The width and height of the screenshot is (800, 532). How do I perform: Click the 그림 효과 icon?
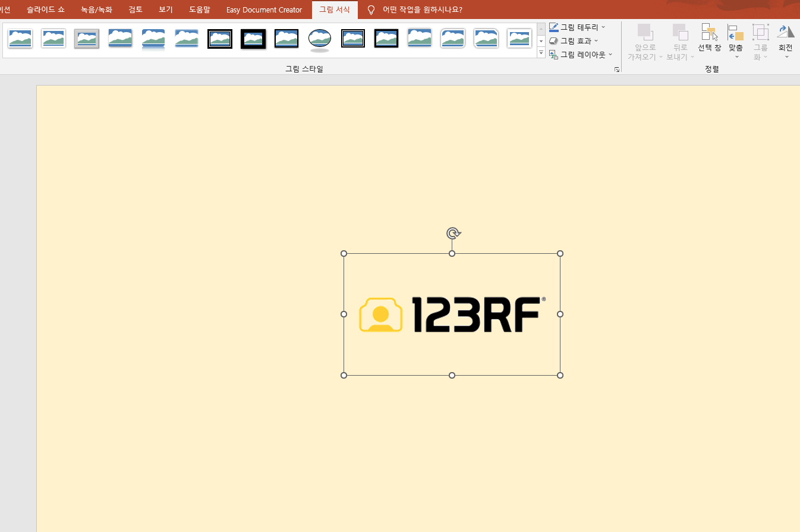point(554,41)
